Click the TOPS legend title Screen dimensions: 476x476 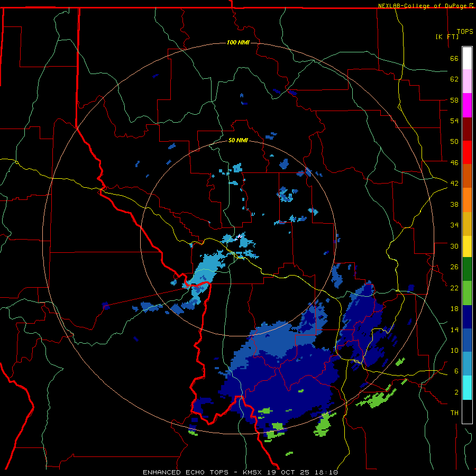(465, 31)
